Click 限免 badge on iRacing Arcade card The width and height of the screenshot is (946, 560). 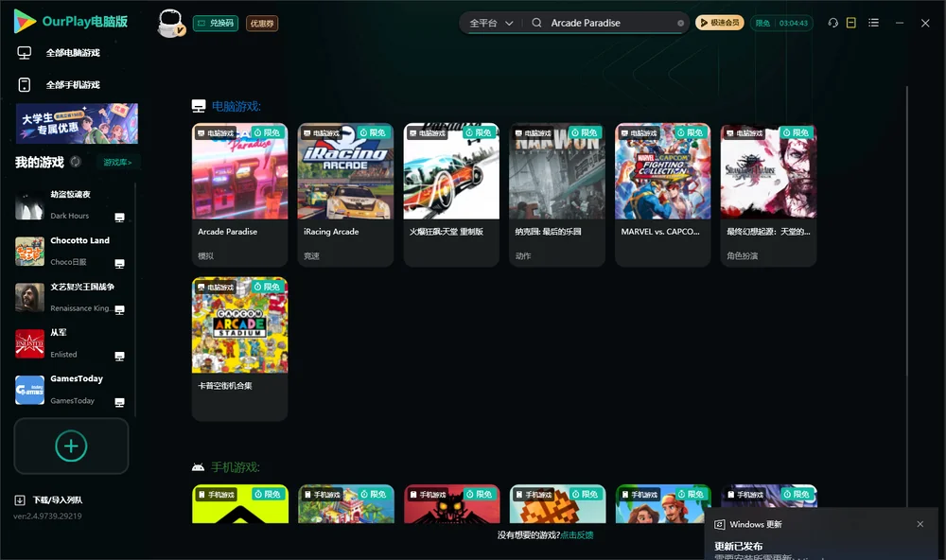click(373, 132)
